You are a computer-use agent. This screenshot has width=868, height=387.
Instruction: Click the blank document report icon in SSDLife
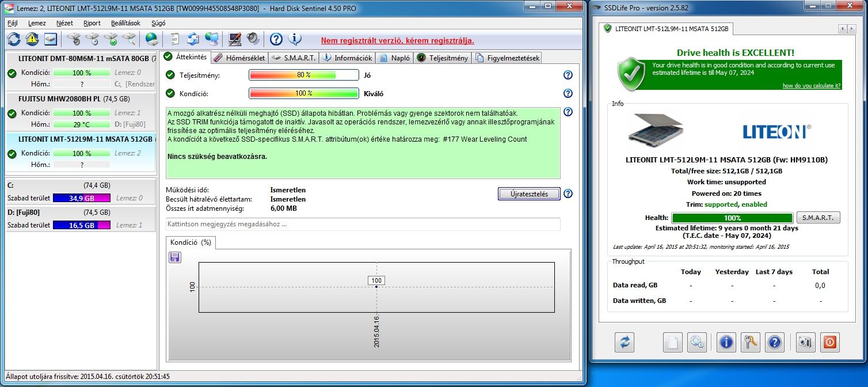672,342
